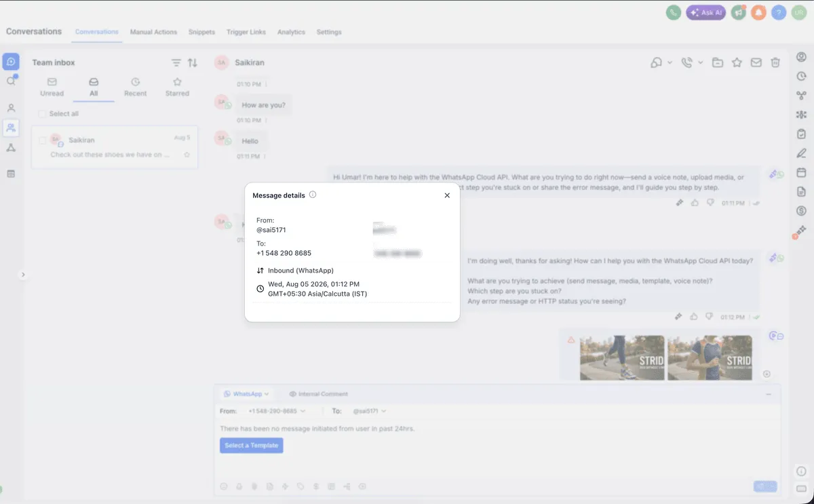
Task: Open the history clock icon in right sidebar
Action: (x=801, y=77)
